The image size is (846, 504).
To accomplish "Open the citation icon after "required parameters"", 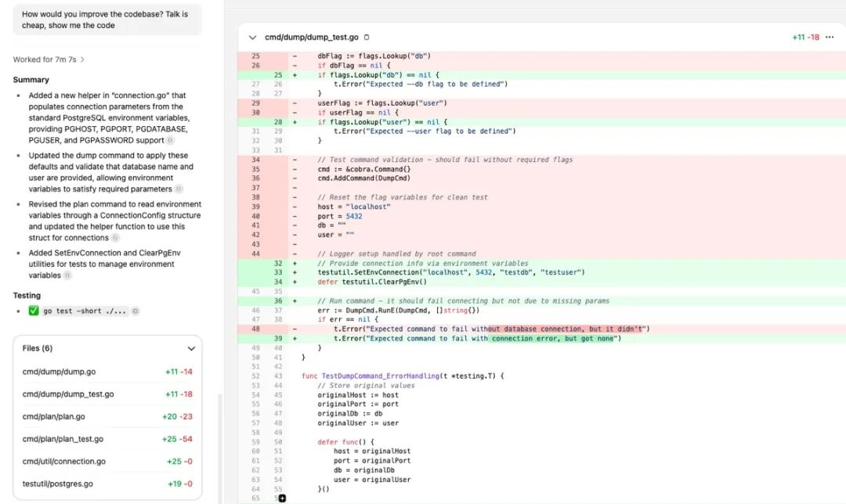I will point(179,189).
